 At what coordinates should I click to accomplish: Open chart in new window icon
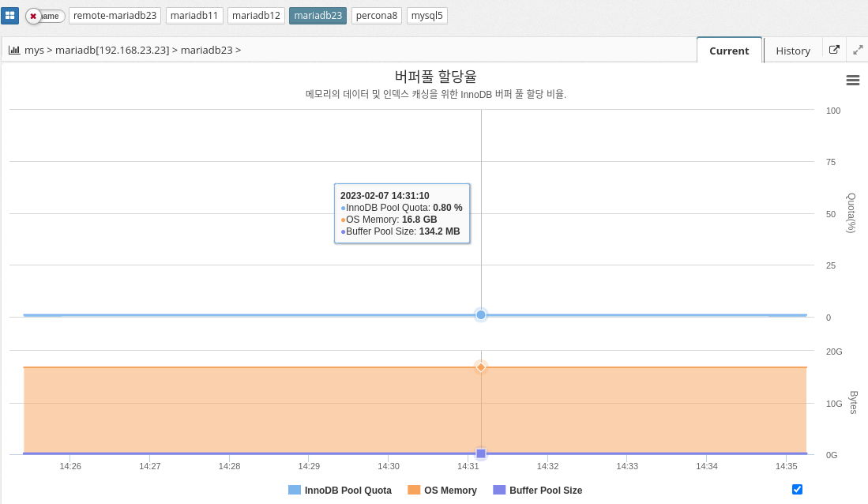(x=834, y=50)
